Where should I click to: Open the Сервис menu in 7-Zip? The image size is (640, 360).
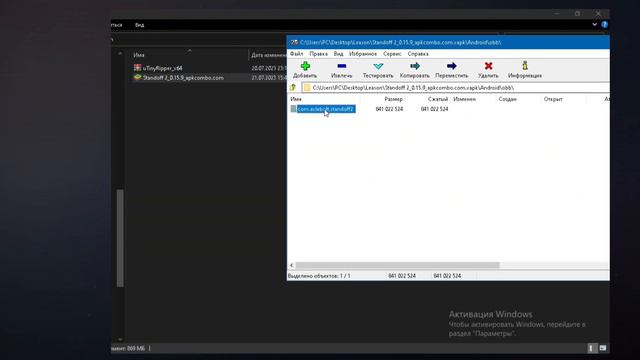392,53
